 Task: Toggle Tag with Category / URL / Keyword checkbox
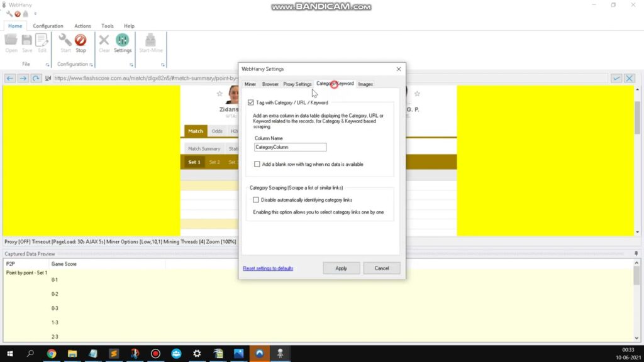[250, 102]
